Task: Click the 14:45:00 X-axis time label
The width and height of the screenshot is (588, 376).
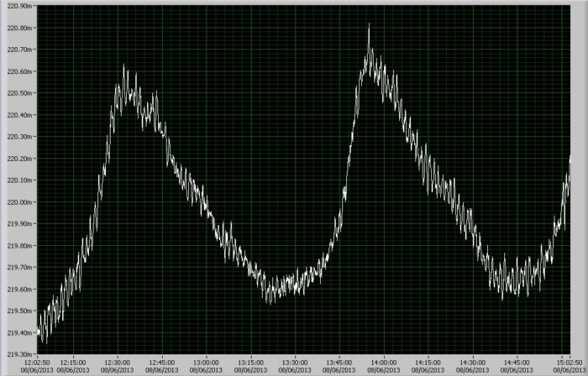Action: pyautogui.click(x=517, y=363)
